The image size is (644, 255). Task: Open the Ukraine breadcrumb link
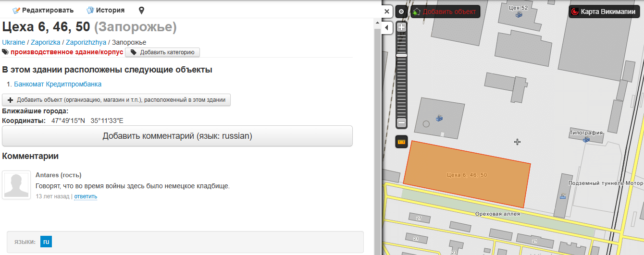pyautogui.click(x=13, y=42)
